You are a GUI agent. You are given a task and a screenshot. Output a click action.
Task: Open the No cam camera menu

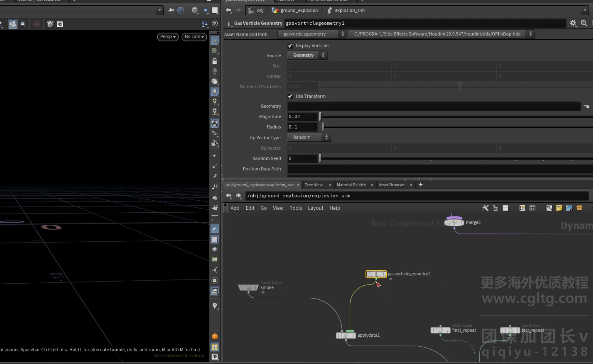194,37
